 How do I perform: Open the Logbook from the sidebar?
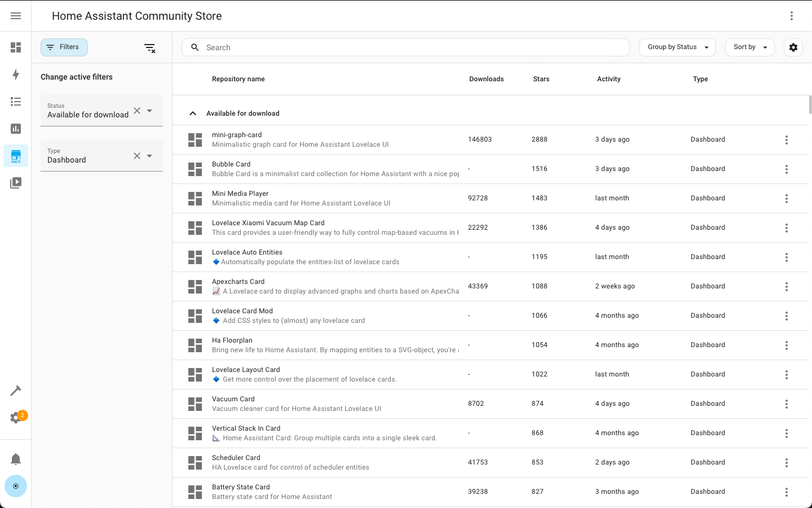click(x=16, y=102)
